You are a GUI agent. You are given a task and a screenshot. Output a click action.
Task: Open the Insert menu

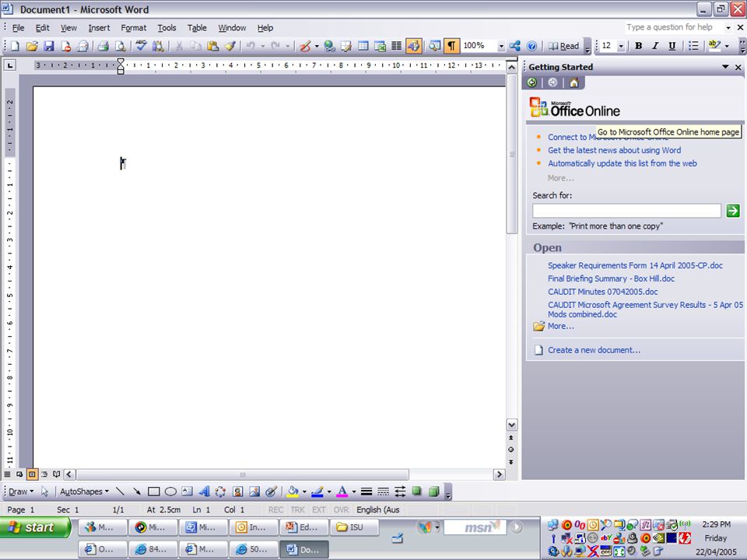(99, 28)
